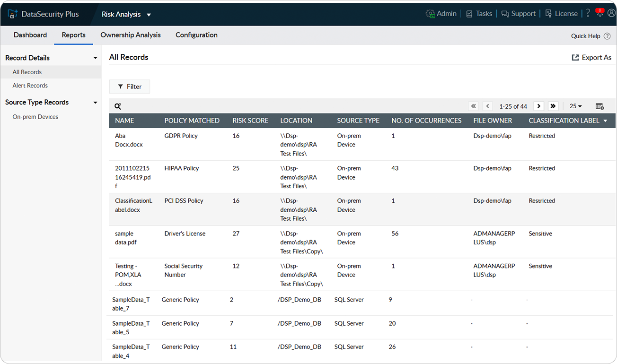Viewport: 617px width, 364px height.
Task: Open the Tasks checklist icon
Action: pyautogui.click(x=469, y=14)
